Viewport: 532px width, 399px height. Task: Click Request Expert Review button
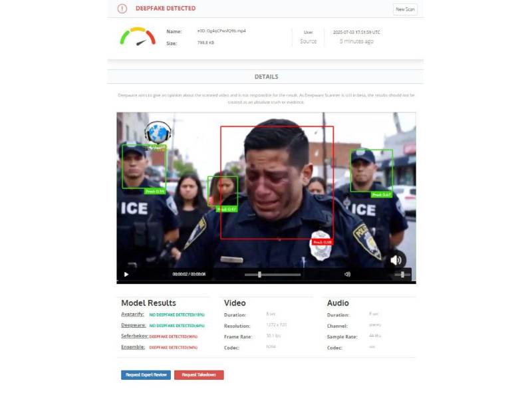click(x=146, y=375)
